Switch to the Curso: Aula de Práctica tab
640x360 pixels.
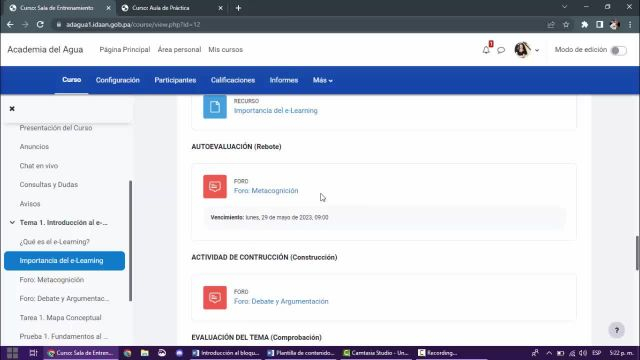click(171, 8)
